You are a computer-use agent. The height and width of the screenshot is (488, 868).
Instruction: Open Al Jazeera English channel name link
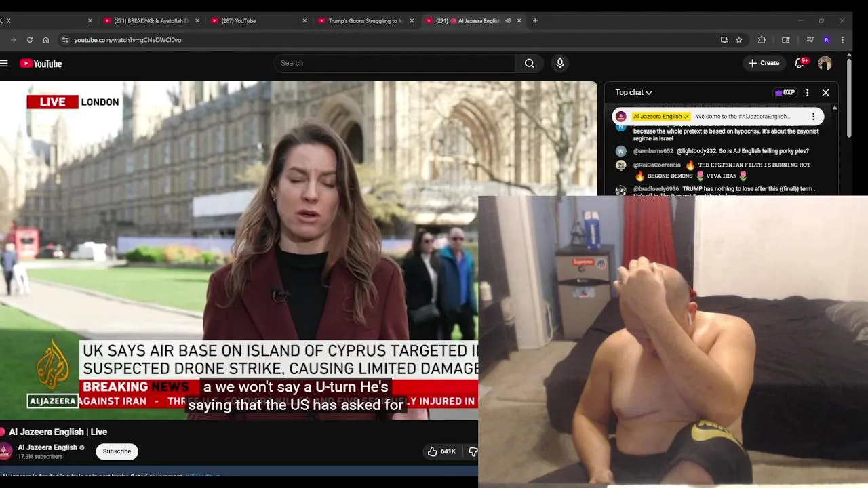click(x=47, y=447)
